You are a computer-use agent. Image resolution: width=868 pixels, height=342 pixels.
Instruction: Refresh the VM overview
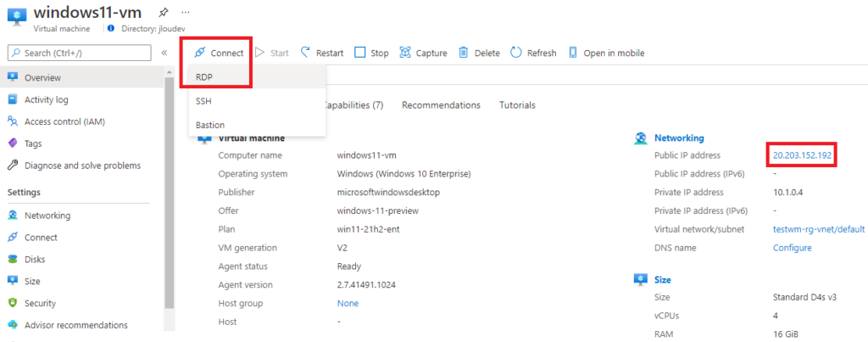[534, 53]
